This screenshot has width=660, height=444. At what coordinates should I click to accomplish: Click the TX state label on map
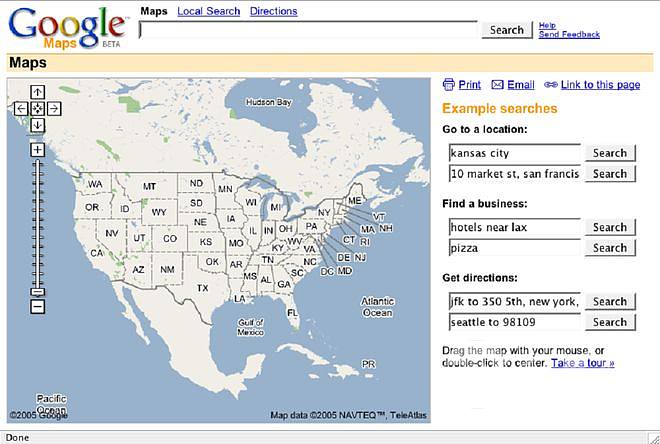202,288
